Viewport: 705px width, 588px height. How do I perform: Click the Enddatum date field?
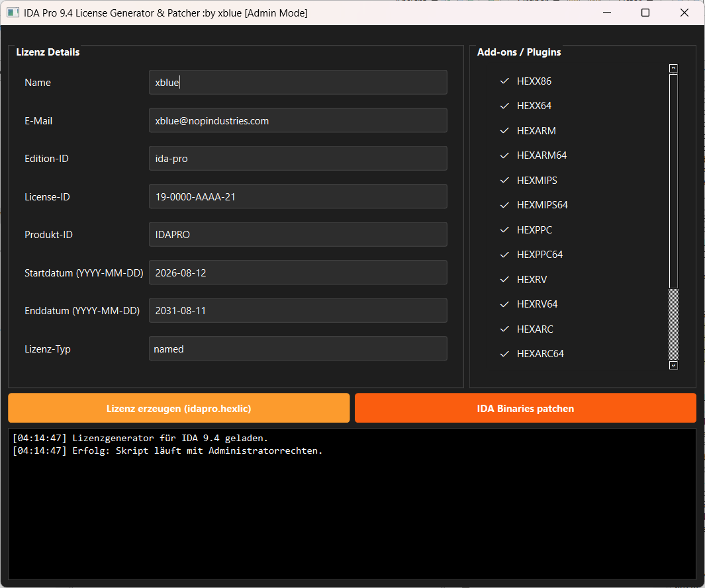click(298, 310)
